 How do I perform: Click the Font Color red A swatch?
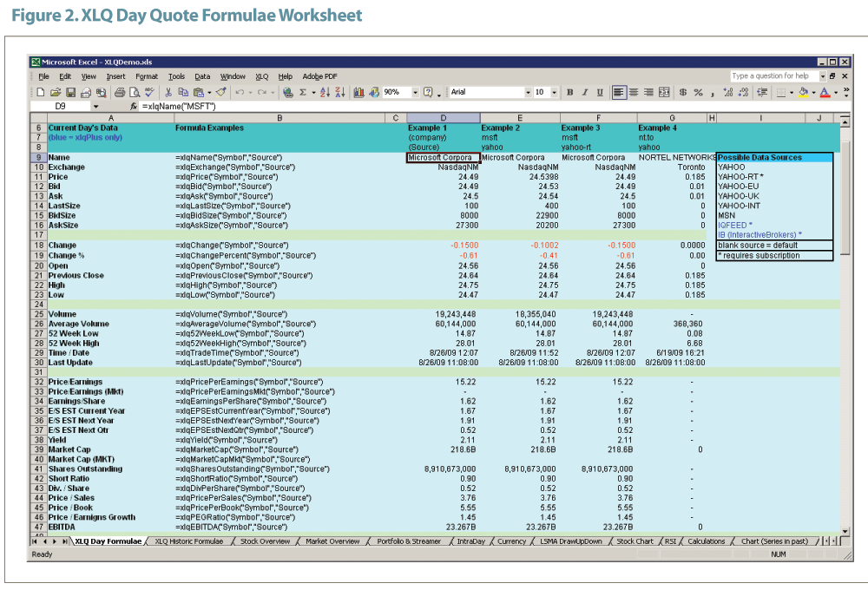825,93
